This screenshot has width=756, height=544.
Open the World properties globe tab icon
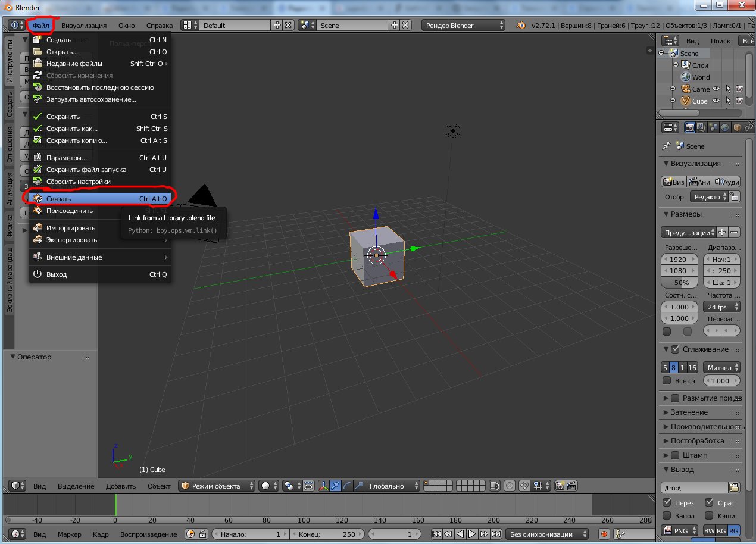click(724, 127)
